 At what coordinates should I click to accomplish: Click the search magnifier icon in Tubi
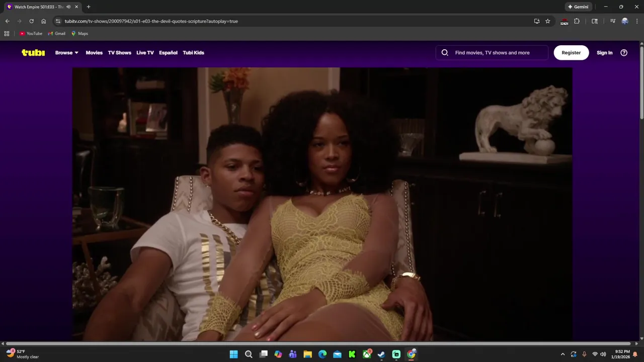point(445,52)
